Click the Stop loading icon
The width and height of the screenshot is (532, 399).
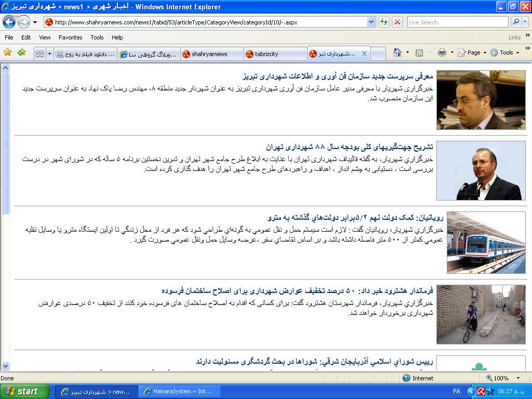397,22
